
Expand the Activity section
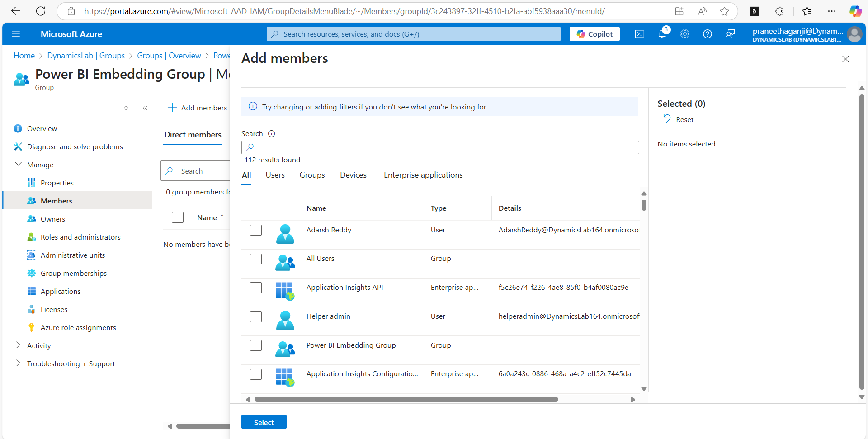click(18, 345)
